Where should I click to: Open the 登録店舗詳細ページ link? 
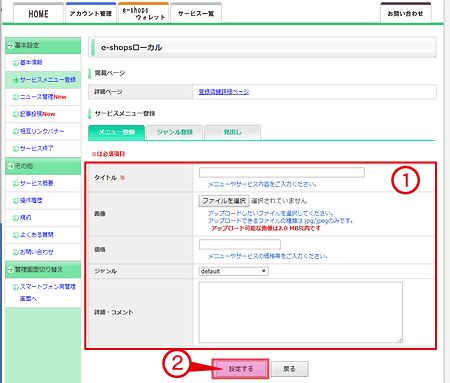(x=224, y=92)
